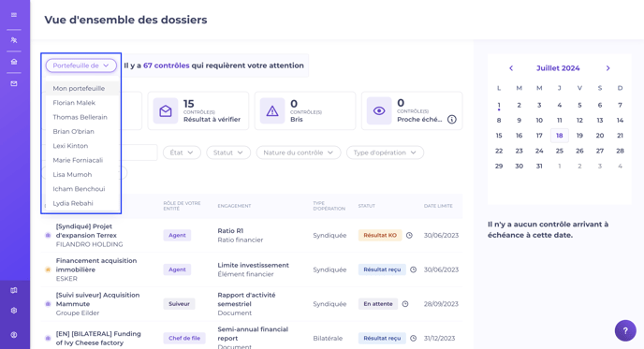Click the warning triangle Bris icon
Screen dimensions: 644x349
272,110
